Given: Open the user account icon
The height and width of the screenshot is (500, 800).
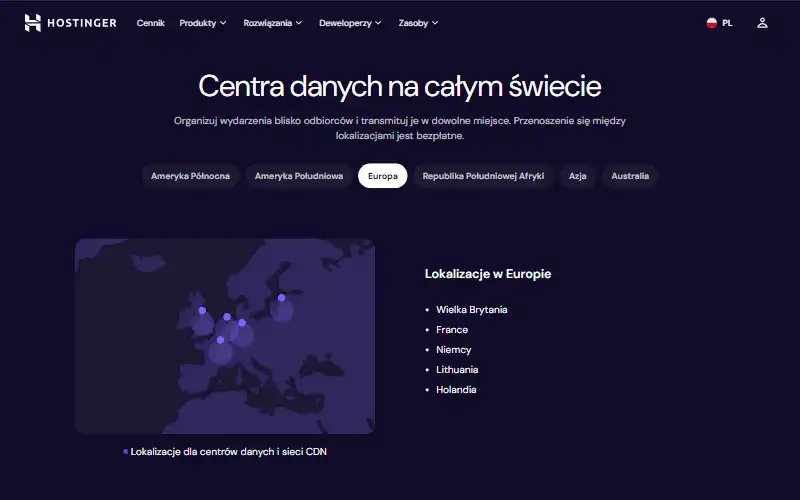Looking at the screenshot, I should tap(762, 23).
